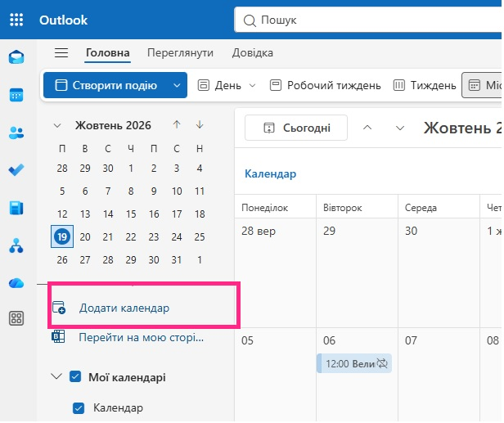Open the Довідка tab
The height and width of the screenshot is (423, 504).
point(253,53)
